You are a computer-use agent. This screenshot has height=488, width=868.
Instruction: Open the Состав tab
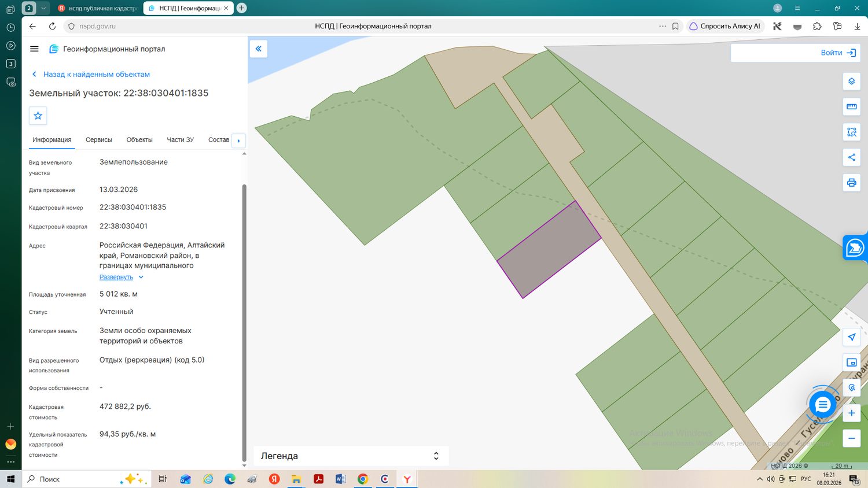pyautogui.click(x=219, y=140)
